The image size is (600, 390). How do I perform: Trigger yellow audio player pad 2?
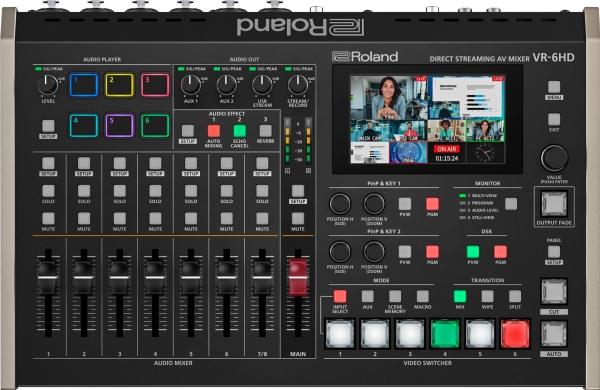[119, 85]
